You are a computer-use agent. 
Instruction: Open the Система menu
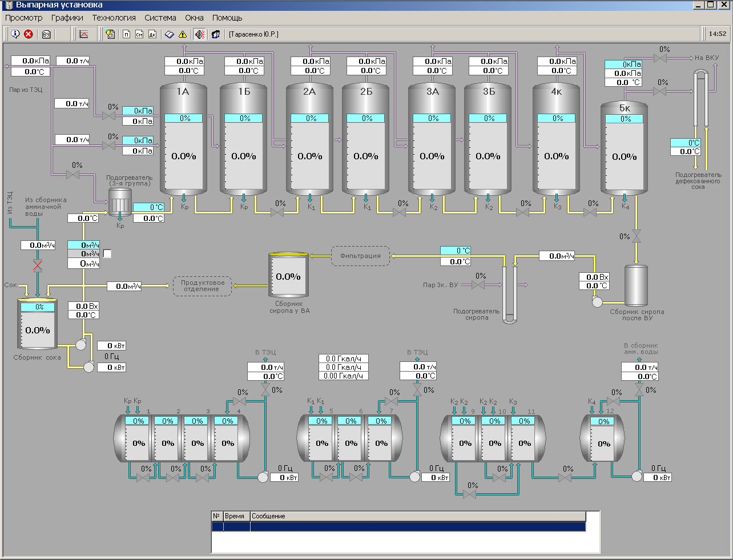click(x=160, y=18)
